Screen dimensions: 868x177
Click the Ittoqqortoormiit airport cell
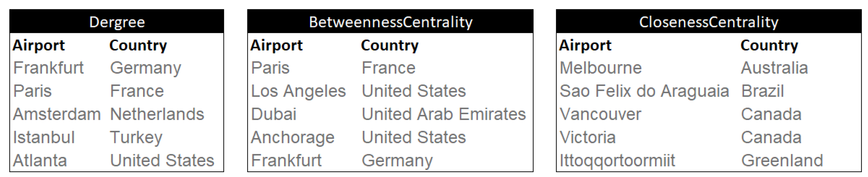click(x=617, y=160)
